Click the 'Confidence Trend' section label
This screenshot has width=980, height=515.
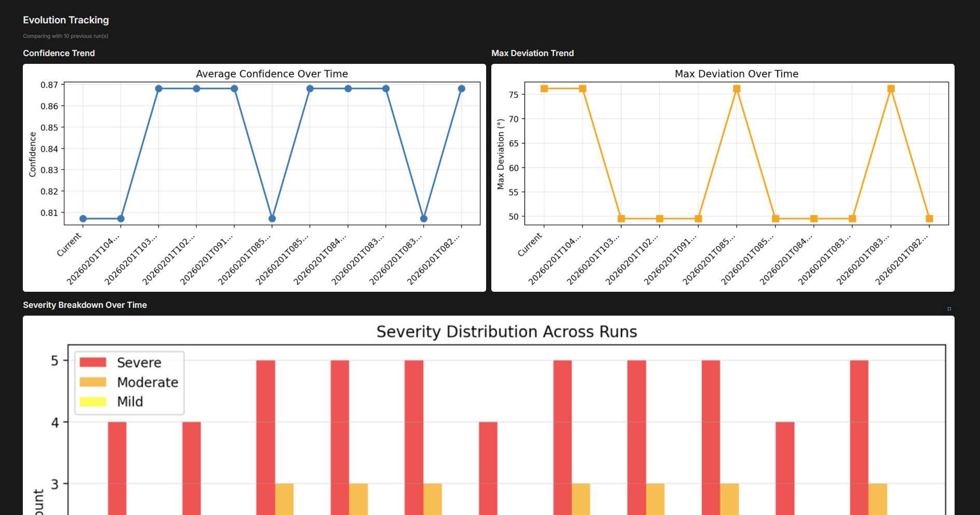(59, 53)
